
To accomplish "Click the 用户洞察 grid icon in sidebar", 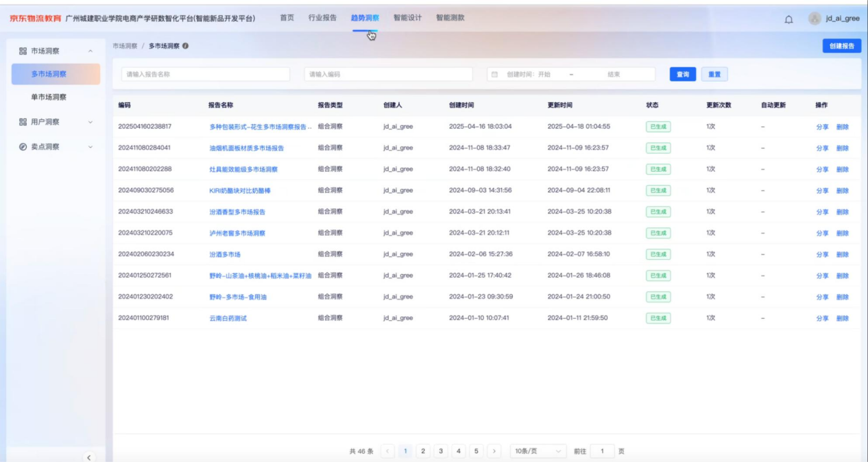I will click(x=23, y=122).
